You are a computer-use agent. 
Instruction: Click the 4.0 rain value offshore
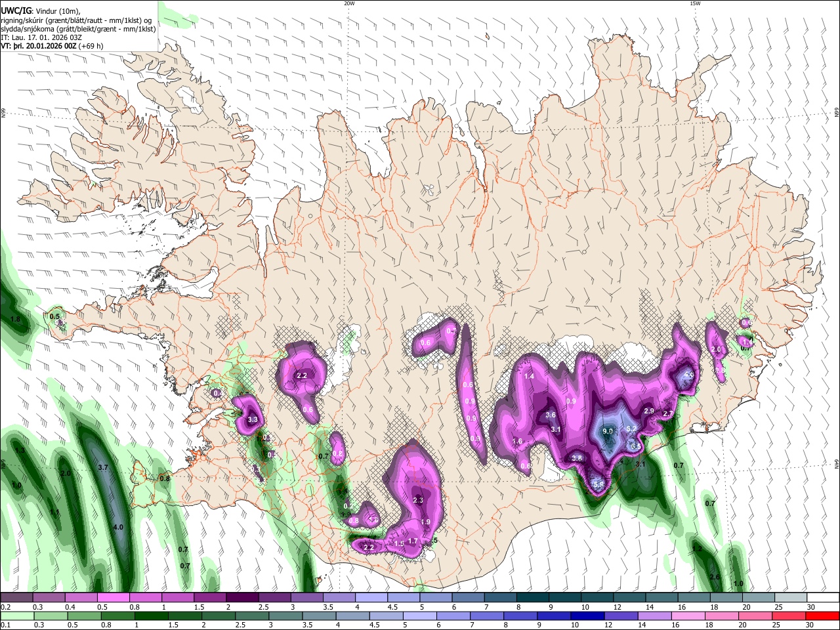(118, 527)
